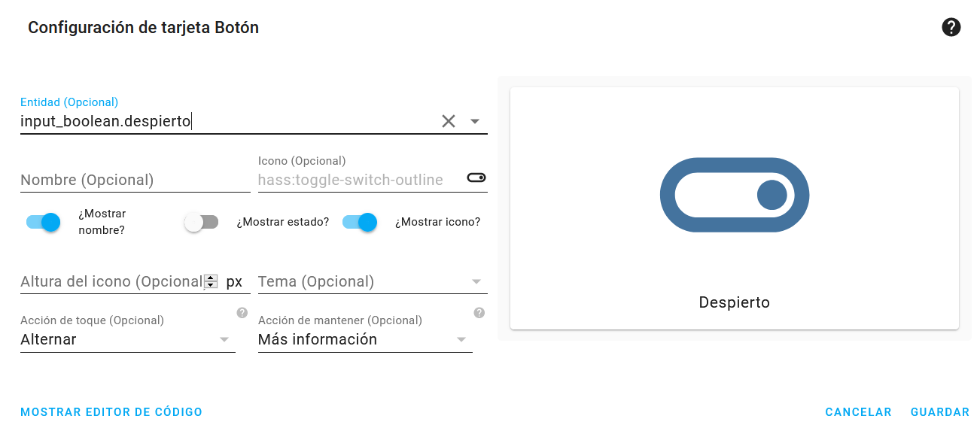Click help icon next to Acción de toque
980x431 pixels.
(242, 313)
